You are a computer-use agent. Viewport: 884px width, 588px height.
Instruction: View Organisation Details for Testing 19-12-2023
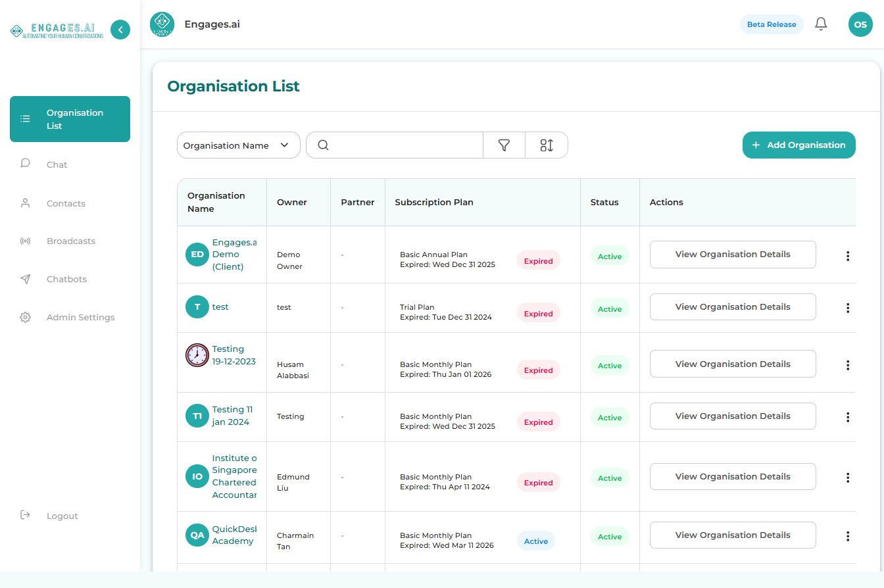coord(733,364)
